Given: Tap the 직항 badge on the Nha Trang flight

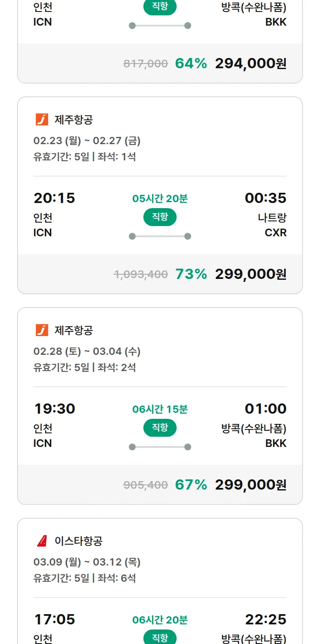Looking at the screenshot, I should (x=160, y=217).
